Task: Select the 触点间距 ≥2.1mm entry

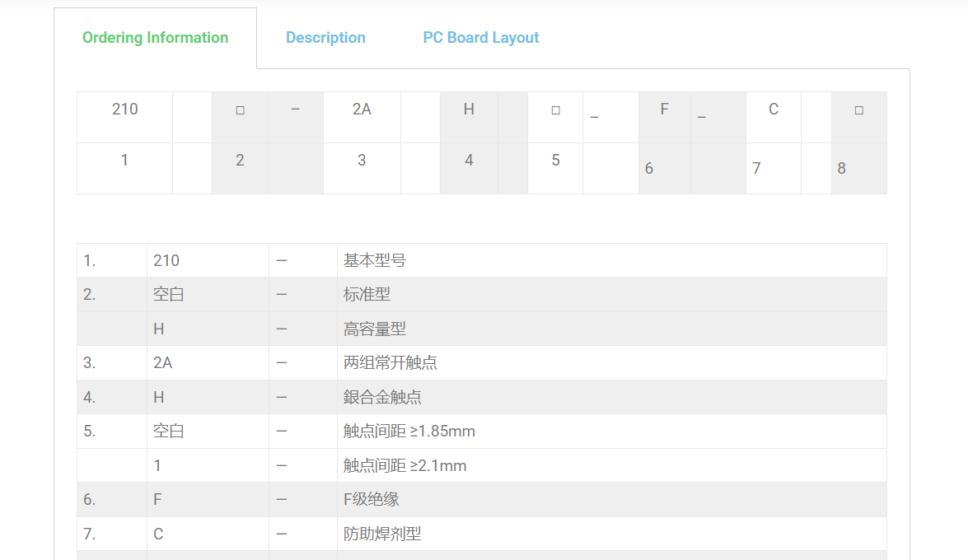Action: click(405, 466)
